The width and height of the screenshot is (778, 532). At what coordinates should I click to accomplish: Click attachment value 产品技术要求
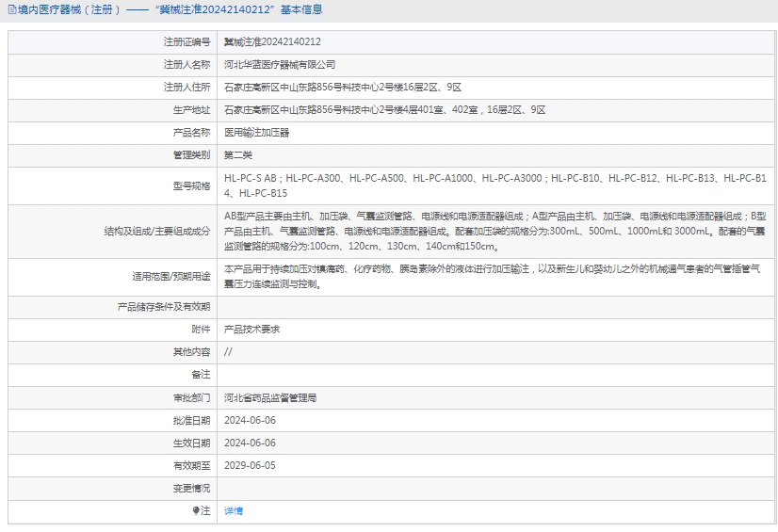(251, 330)
